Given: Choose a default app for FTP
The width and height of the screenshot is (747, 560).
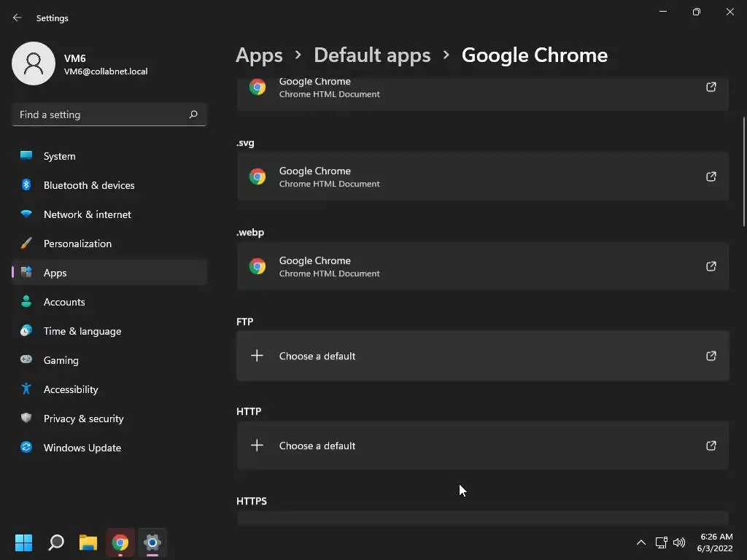Looking at the screenshot, I should 481,356.
